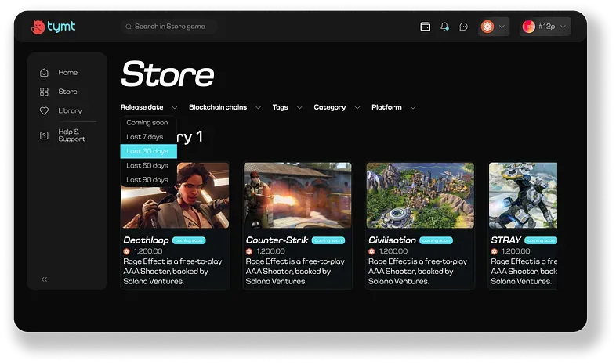Click the Counter-Strik title

(277, 240)
